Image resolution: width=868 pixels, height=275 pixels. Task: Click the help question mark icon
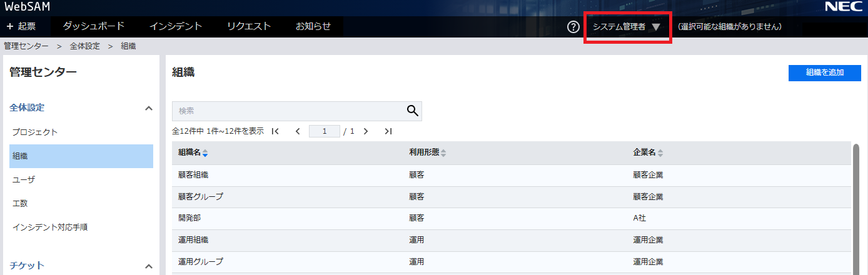click(573, 27)
